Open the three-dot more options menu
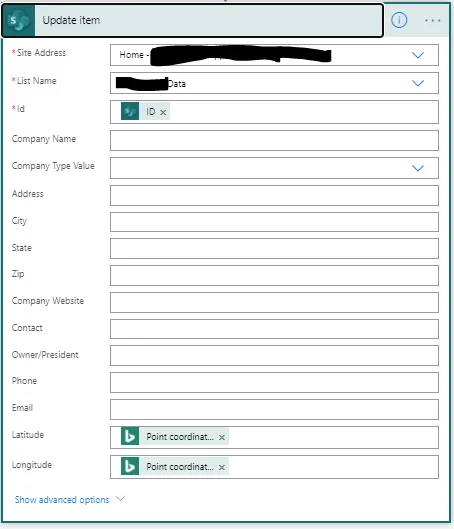454x529 pixels. tap(432, 21)
